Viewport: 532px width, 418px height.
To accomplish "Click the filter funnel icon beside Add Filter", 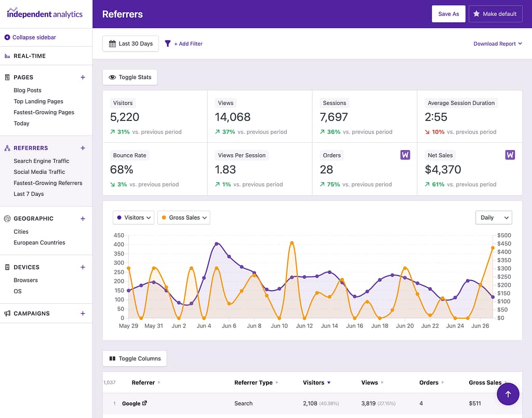I will click(167, 44).
